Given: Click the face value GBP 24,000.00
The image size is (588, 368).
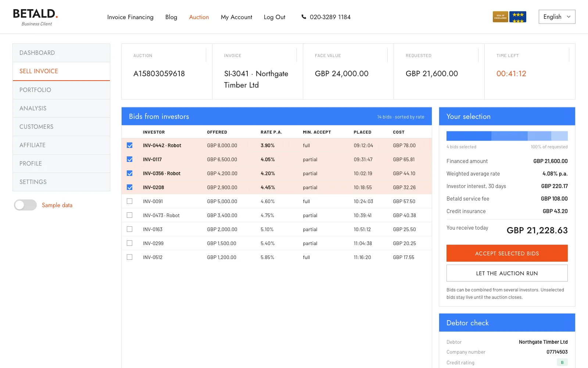Looking at the screenshot, I should coord(341,74).
